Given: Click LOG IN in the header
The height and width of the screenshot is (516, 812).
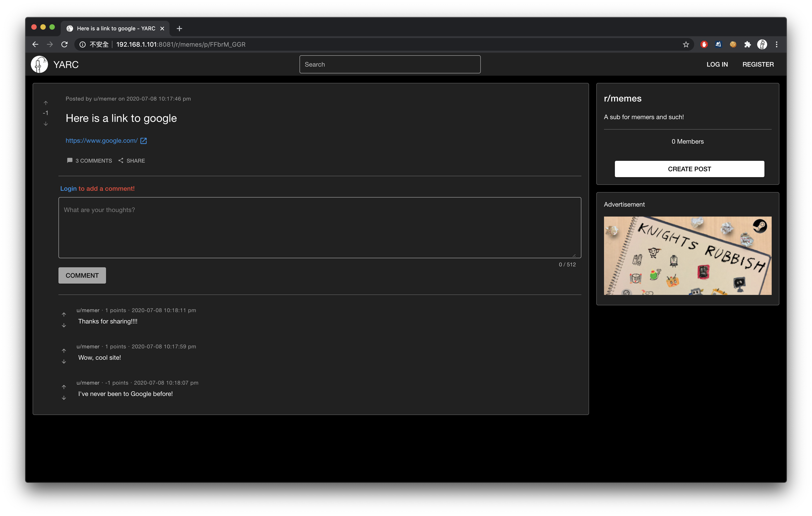Looking at the screenshot, I should coord(717,64).
